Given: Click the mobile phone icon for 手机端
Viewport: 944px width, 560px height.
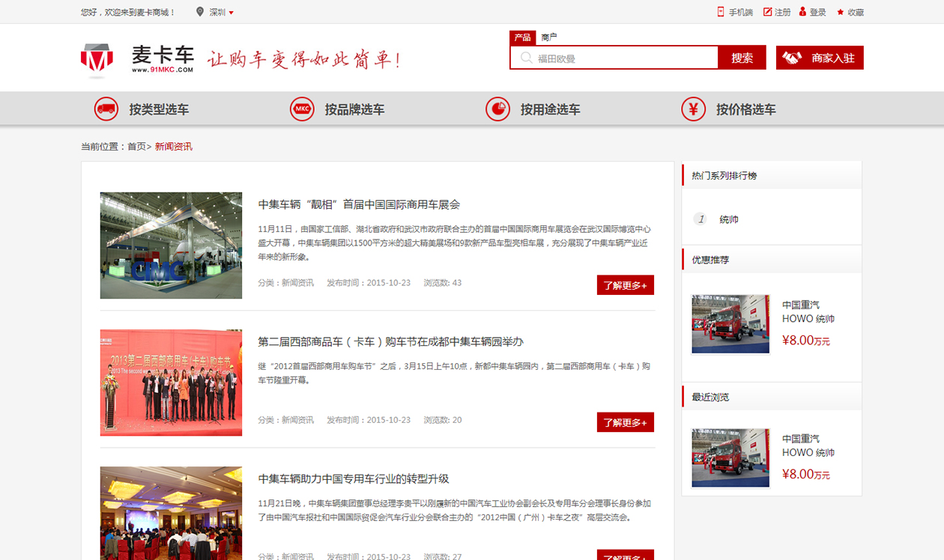Looking at the screenshot, I should 721,12.
